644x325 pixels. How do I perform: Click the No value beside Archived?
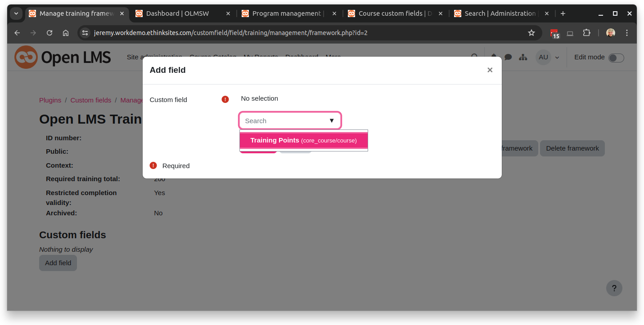coord(158,213)
